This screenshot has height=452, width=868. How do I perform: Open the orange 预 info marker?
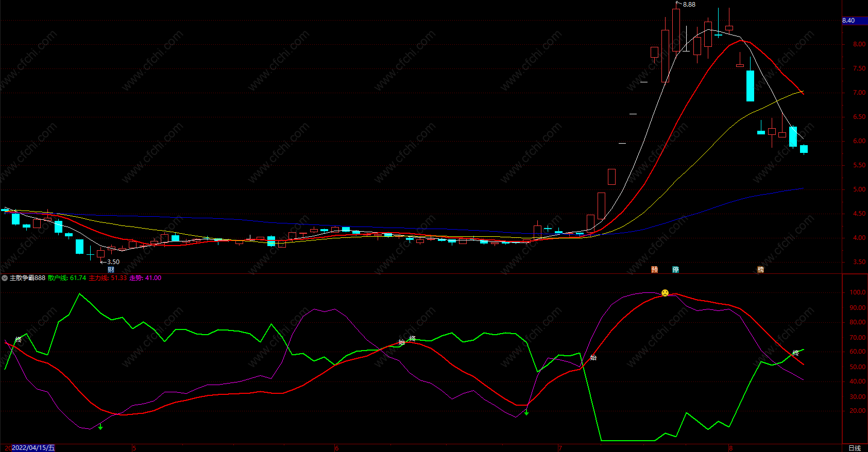[655, 270]
